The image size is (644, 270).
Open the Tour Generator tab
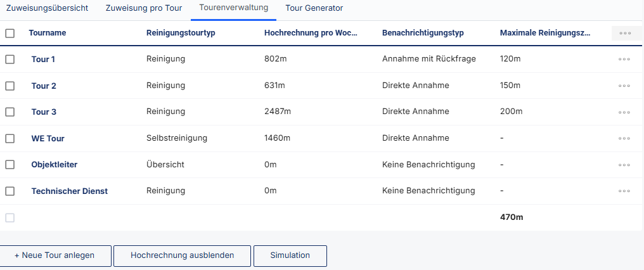[x=314, y=8]
